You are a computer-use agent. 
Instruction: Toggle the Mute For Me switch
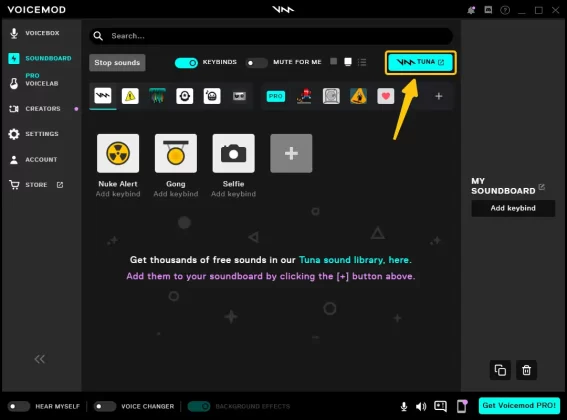[x=256, y=63]
